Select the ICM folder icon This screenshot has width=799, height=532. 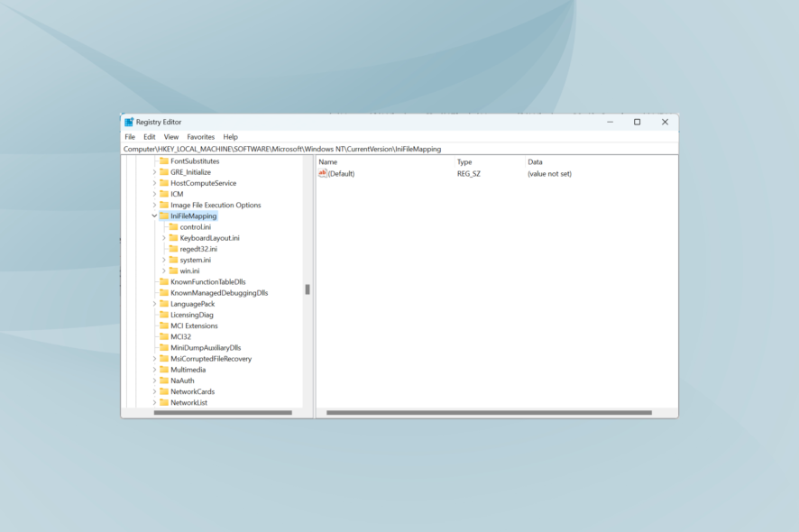164,194
